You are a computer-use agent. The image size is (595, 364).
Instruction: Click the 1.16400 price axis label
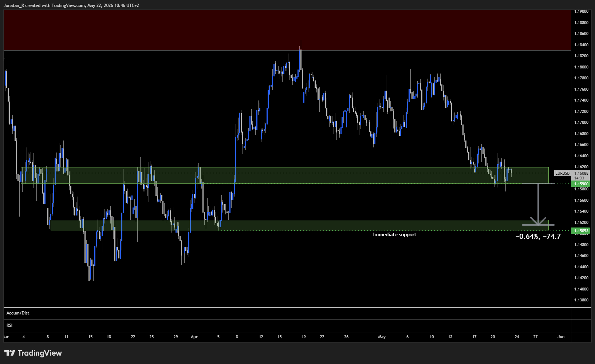coord(581,156)
